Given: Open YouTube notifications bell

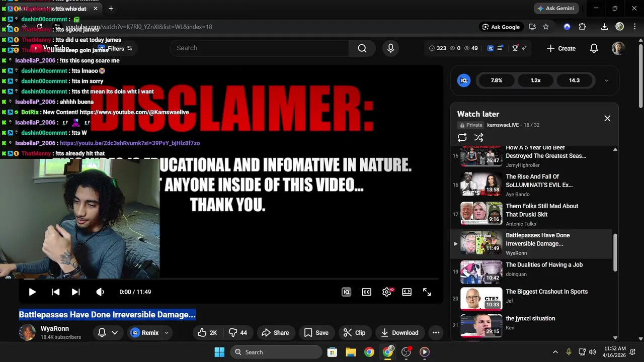Looking at the screenshot, I should point(594,48).
